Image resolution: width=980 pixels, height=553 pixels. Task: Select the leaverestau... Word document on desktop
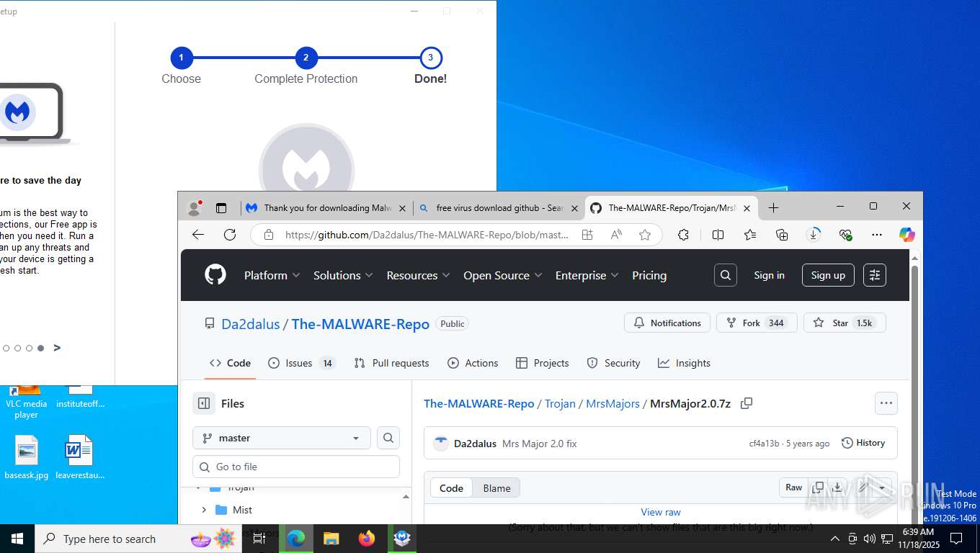(x=80, y=457)
